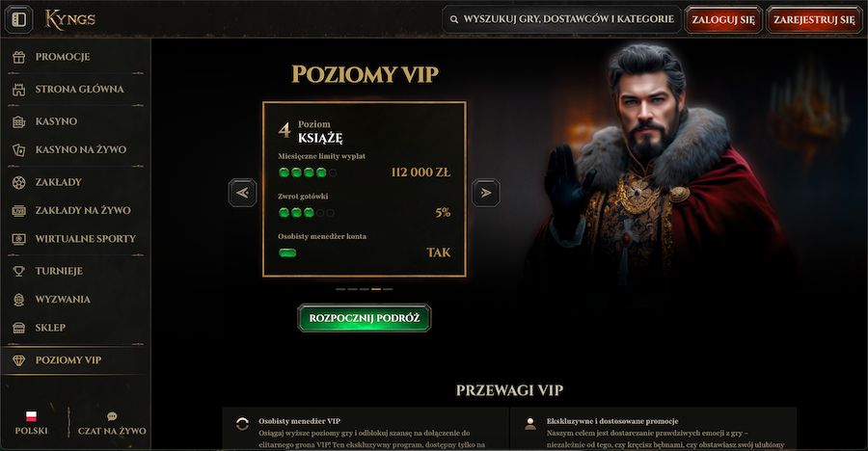The width and height of the screenshot is (868, 451).
Task: Open Turnieje trophy icon
Action: click(x=19, y=271)
